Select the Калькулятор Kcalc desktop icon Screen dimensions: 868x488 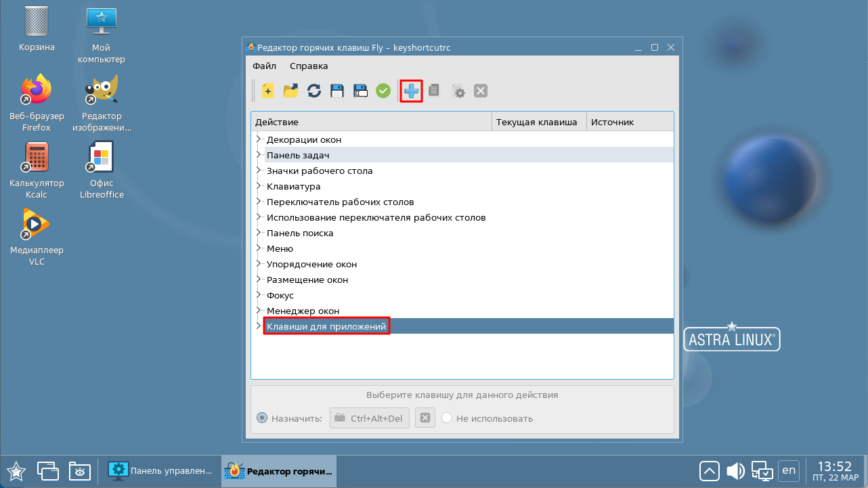pos(37,170)
